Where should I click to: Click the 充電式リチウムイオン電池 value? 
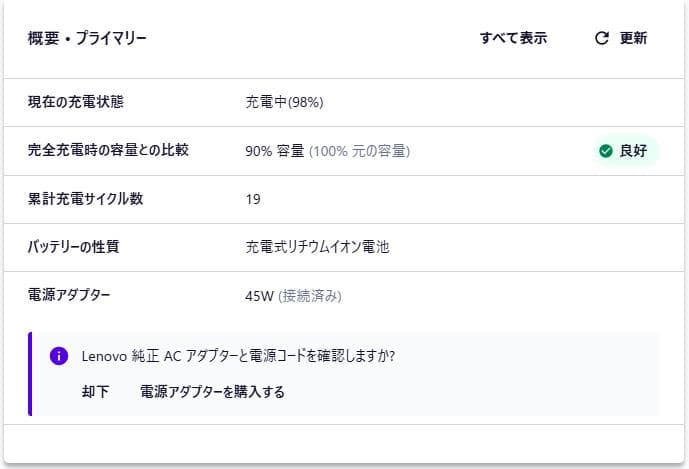click(x=317, y=246)
